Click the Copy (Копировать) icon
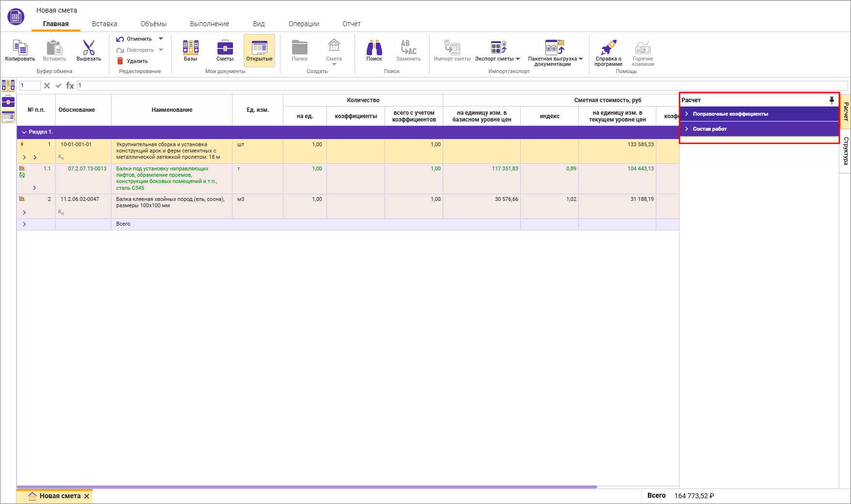This screenshot has width=851, height=504. pyautogui.click(x=20, y=48)
